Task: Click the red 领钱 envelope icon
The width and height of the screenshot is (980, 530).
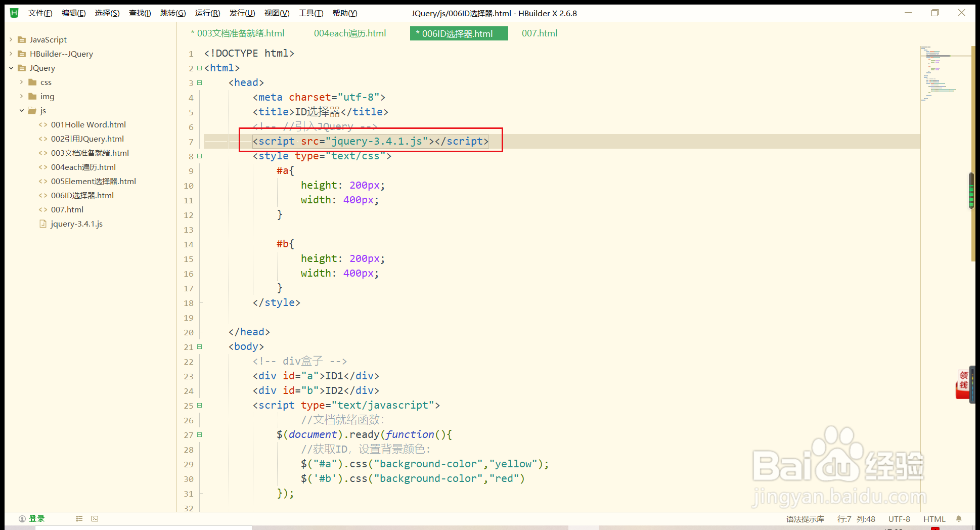Action: click(x=963, y=384)
